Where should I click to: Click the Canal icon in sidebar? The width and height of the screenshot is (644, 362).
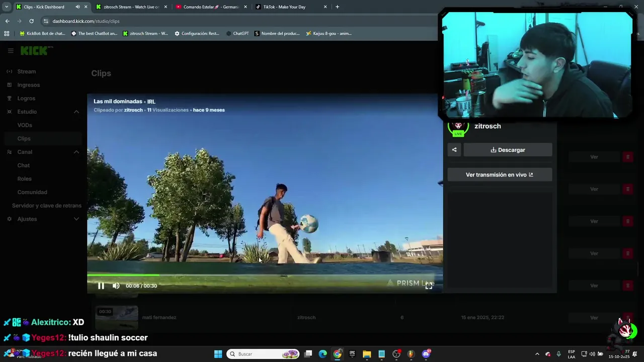[9, 152]
